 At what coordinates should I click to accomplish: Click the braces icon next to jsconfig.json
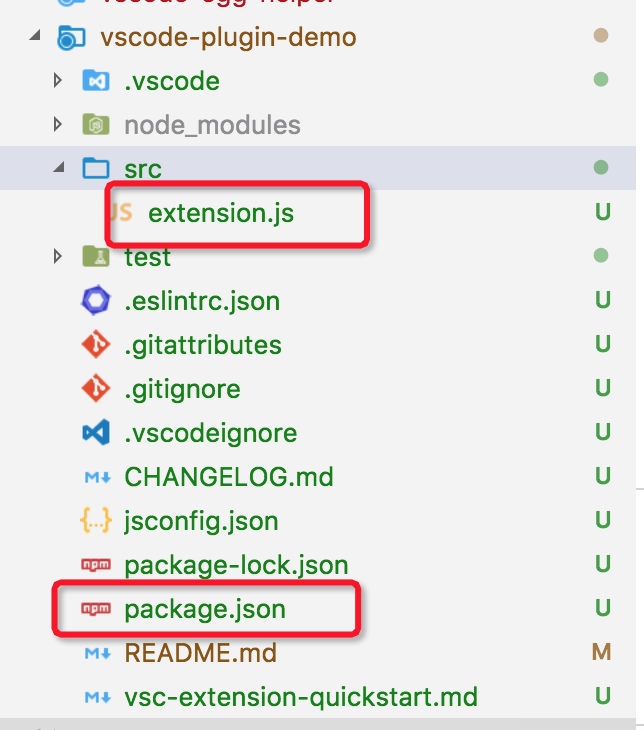click(x=95, y=521)
